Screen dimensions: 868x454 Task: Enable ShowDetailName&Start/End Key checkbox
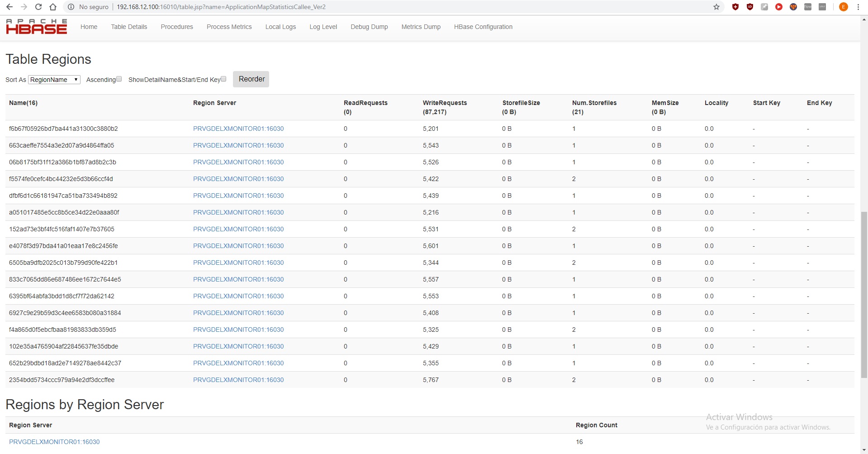[x=223, y=79]
